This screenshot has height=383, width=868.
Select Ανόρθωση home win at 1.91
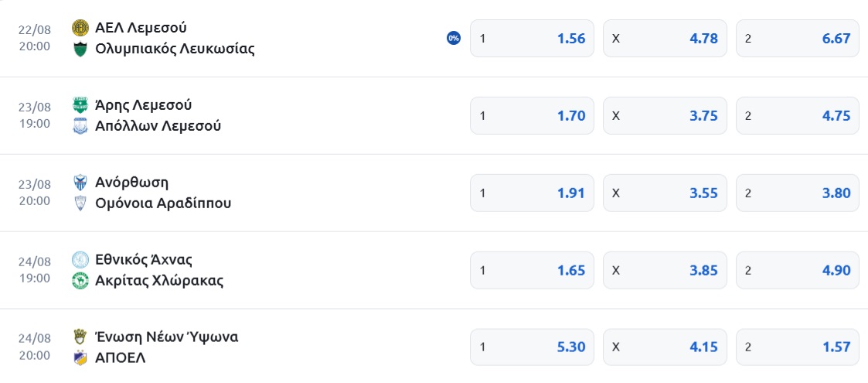pos(532,193)
